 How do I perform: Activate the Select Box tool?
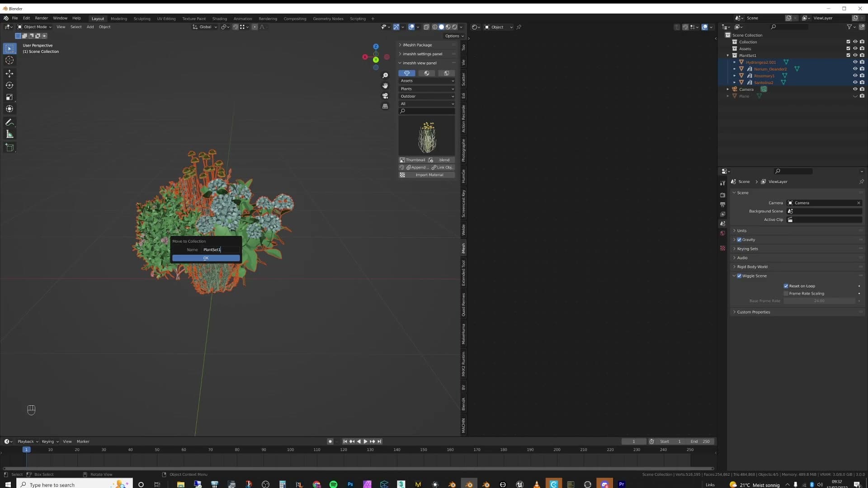click(x=9, y=48)
